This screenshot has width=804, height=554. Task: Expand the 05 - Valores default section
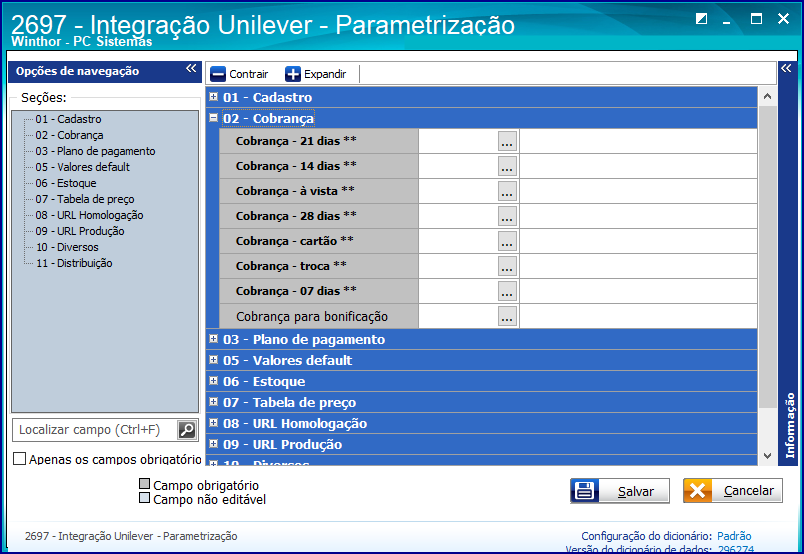(x=214, y=360)
